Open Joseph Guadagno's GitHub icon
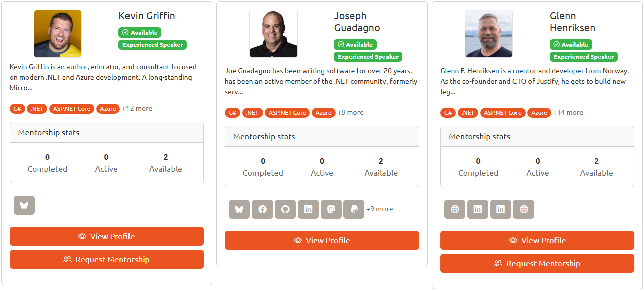The image size is (644, 291). [285, 209]
